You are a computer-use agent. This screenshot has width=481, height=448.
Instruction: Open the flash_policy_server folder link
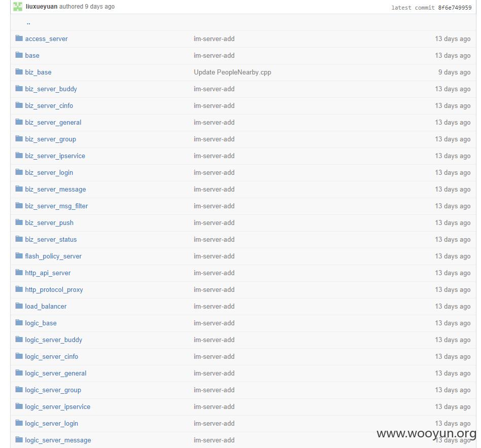pyautogui.click(x=53, y=256)
